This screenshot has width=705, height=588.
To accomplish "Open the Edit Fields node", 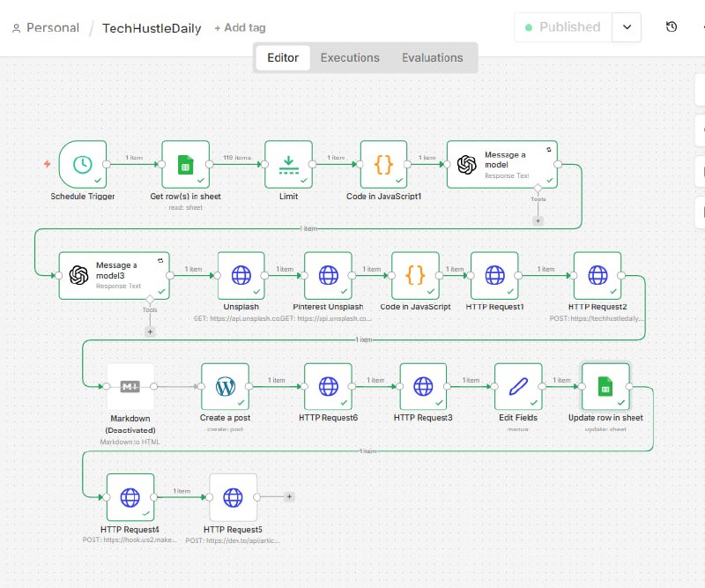I will (518, 386).
